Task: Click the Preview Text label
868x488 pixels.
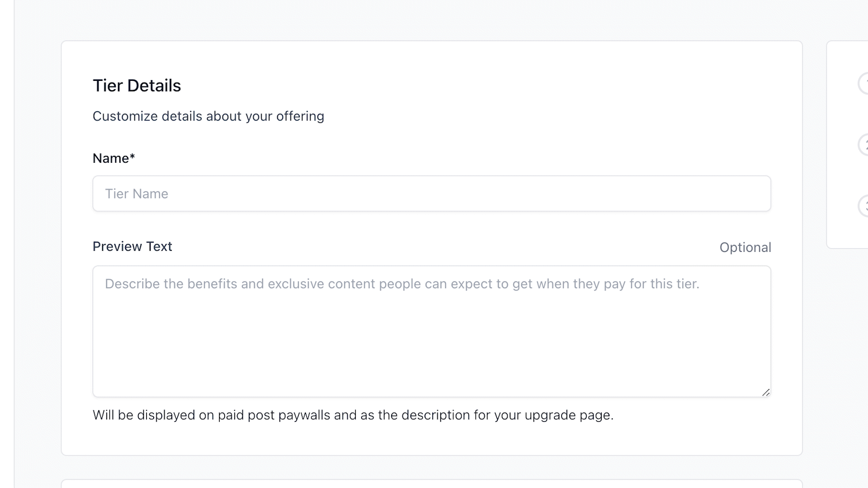Action: click(x=132, y=246)
